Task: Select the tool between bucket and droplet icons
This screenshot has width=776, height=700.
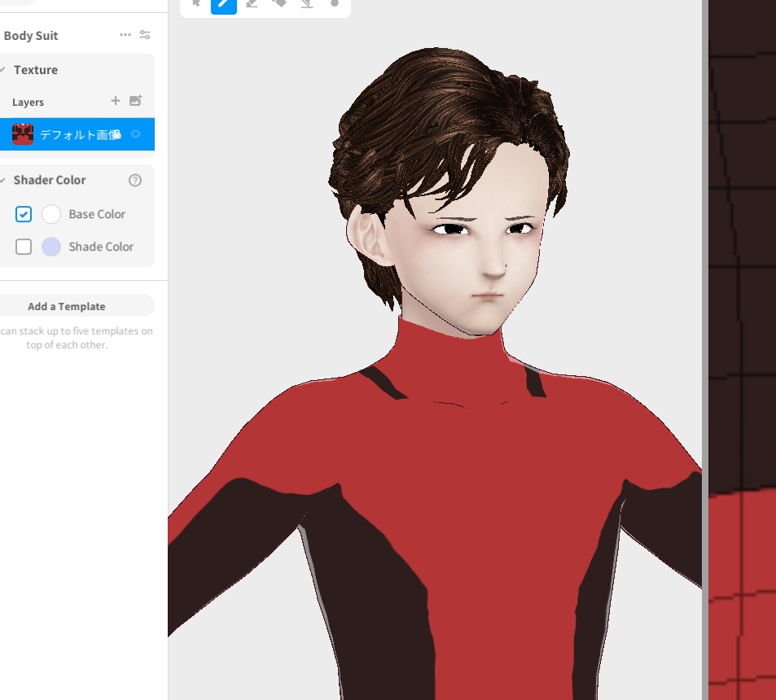Action: click(307, 3)
